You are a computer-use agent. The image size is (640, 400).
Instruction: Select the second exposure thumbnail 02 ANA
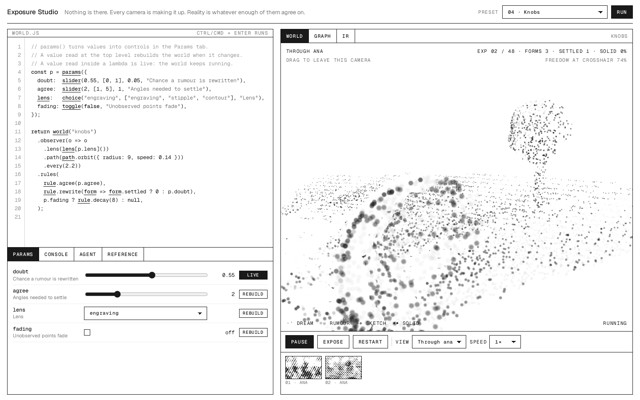tap(343, 367)
